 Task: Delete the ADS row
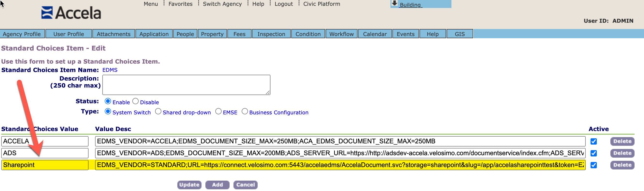click(x=622, y=153)
